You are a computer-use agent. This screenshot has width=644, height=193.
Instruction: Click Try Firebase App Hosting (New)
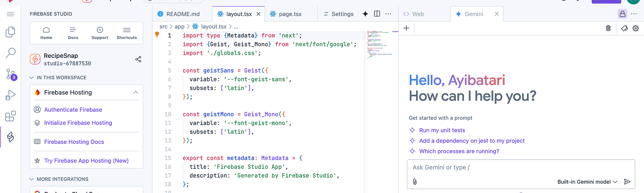tap(86, 161)
